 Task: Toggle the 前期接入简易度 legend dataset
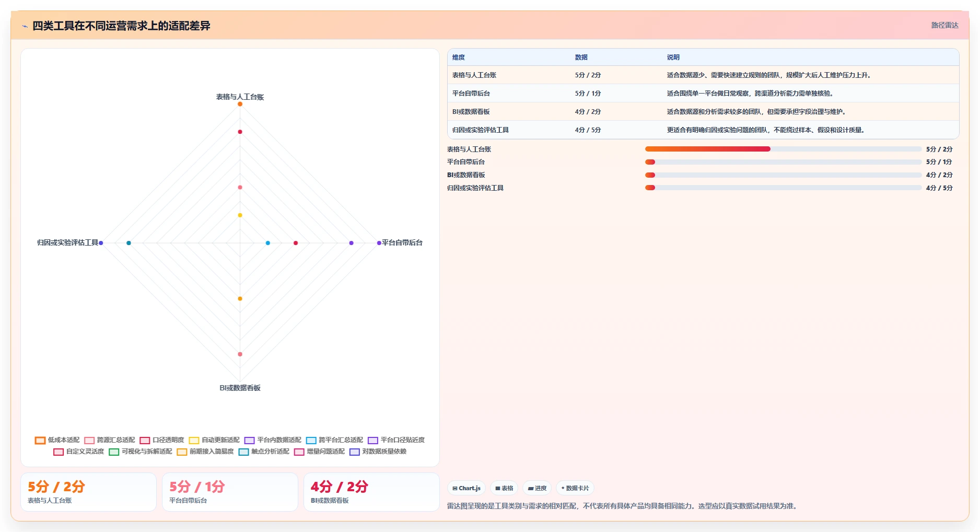tap(205, 452)
